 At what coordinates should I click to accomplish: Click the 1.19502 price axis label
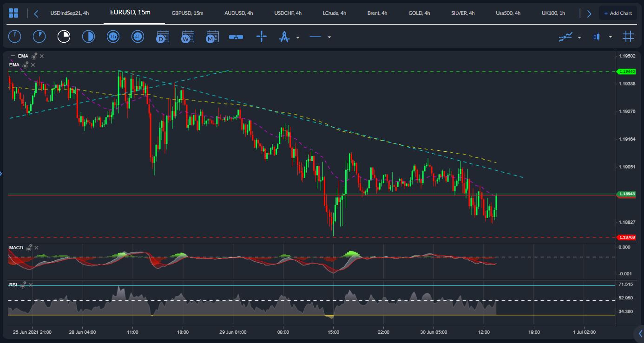coord(627,56)
